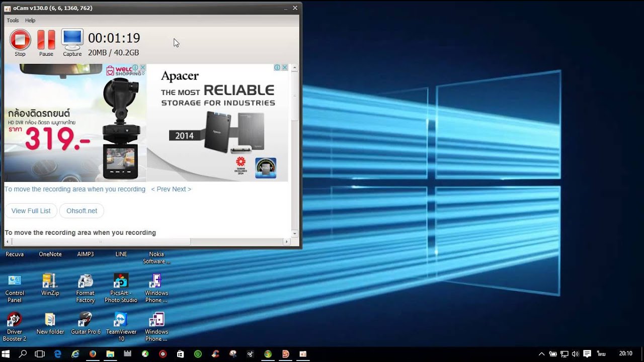Open taskbar Search magnifier
This screenshot has width=644, height=362.
point(23,354)
